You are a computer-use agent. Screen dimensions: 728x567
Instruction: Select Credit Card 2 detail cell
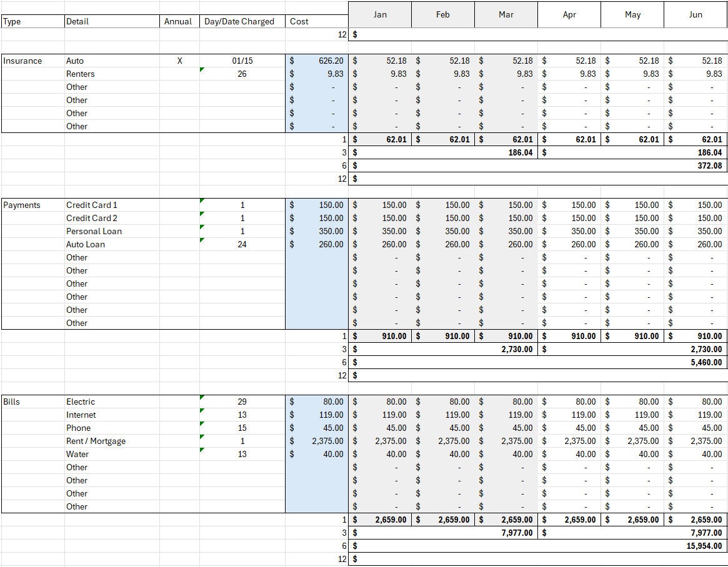tap(112, 218)
